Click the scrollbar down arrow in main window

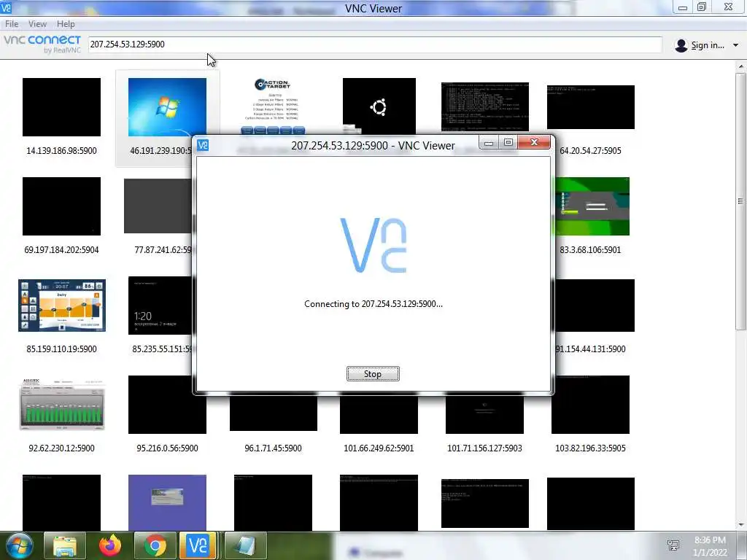click(x=740, y=525)
